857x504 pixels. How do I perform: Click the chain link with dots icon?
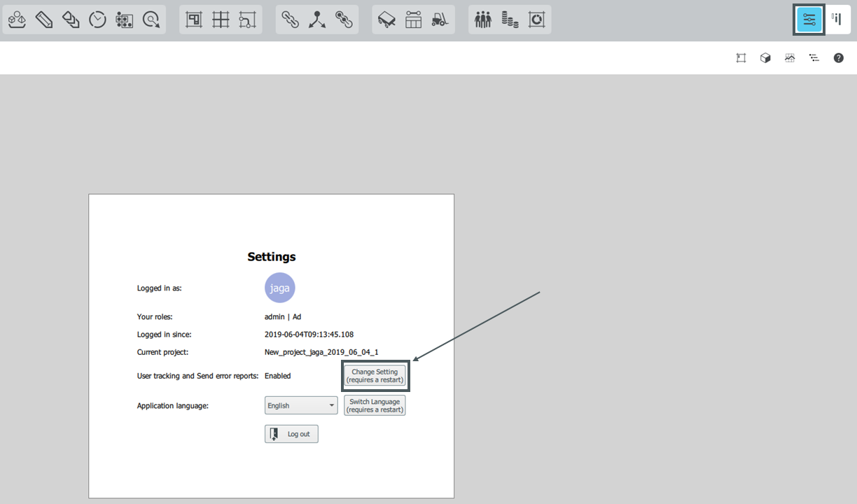pos(344,20)
